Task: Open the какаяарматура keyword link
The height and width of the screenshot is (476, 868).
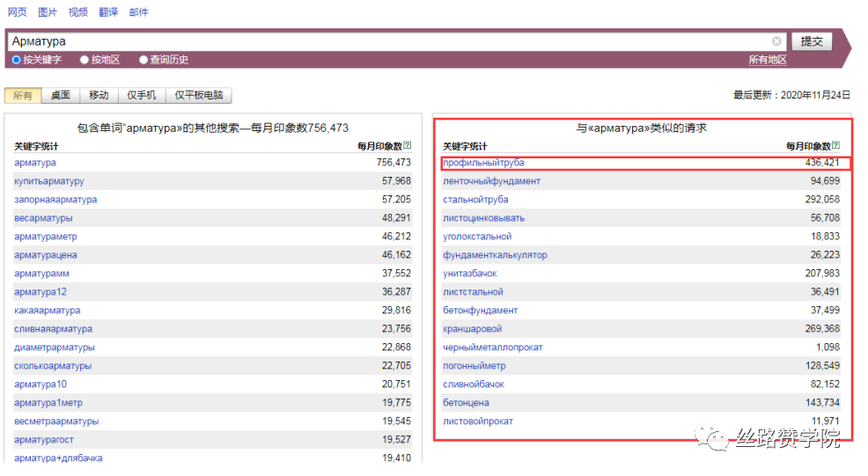Action: pos(47,311)
